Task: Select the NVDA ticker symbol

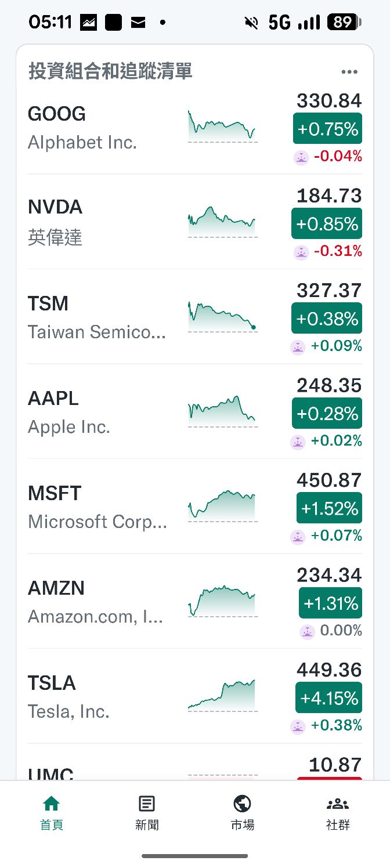Action: (x=56, y=207)
